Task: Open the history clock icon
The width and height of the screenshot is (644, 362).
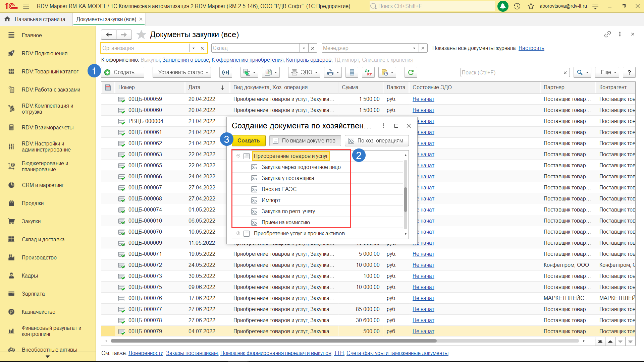Action: tap(517, 6)
